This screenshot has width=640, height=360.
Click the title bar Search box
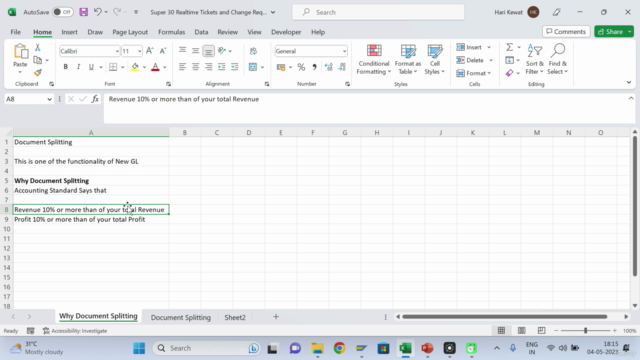coord(378,12)
